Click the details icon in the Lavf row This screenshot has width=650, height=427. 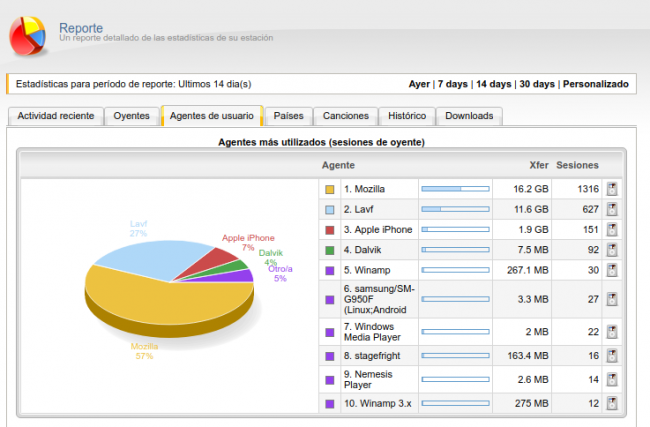pyautogui.click(x=612, y=209)
